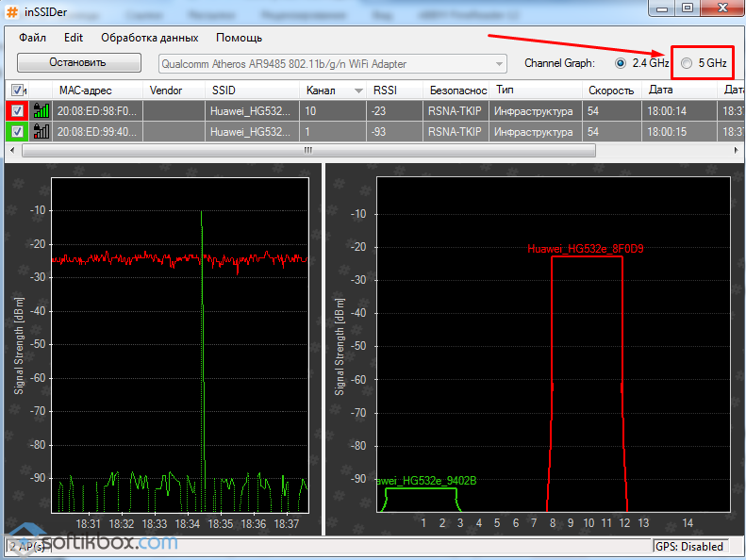This screenshot has height=560, width=746.
Task: Open the Файл menu
Action: coord(31,38)
